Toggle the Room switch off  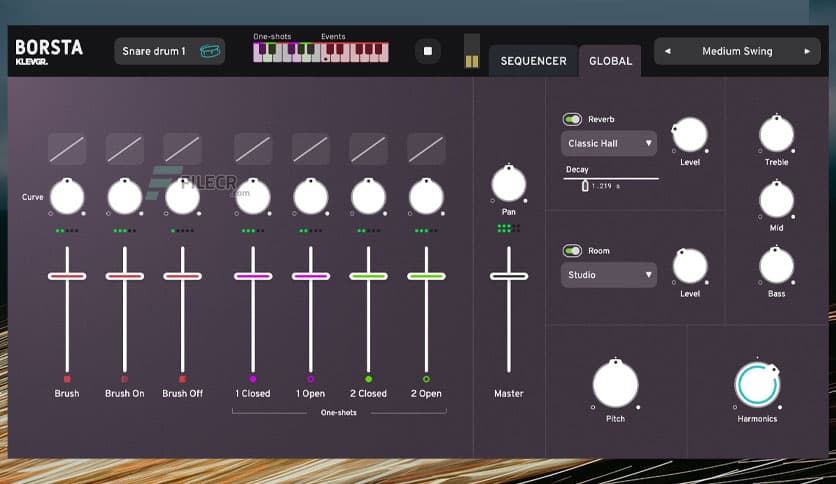(x=572, y=251)
